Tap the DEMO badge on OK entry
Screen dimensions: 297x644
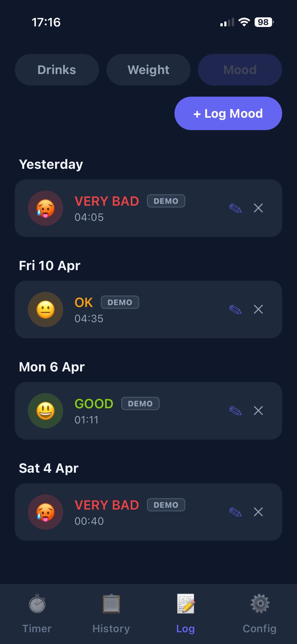[120, 302]
